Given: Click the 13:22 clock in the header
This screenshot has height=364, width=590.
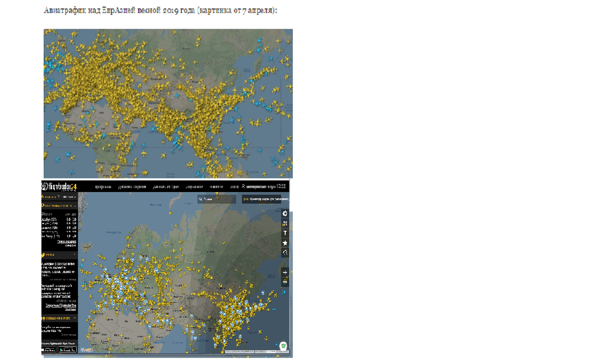Looking at the screenshot, I should coord(281,187).
